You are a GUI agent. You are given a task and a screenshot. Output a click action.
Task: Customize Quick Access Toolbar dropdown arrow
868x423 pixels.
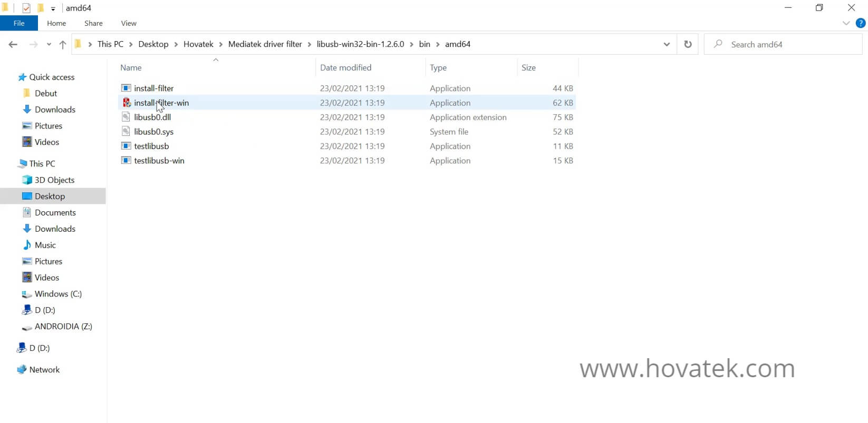(53, 8)
